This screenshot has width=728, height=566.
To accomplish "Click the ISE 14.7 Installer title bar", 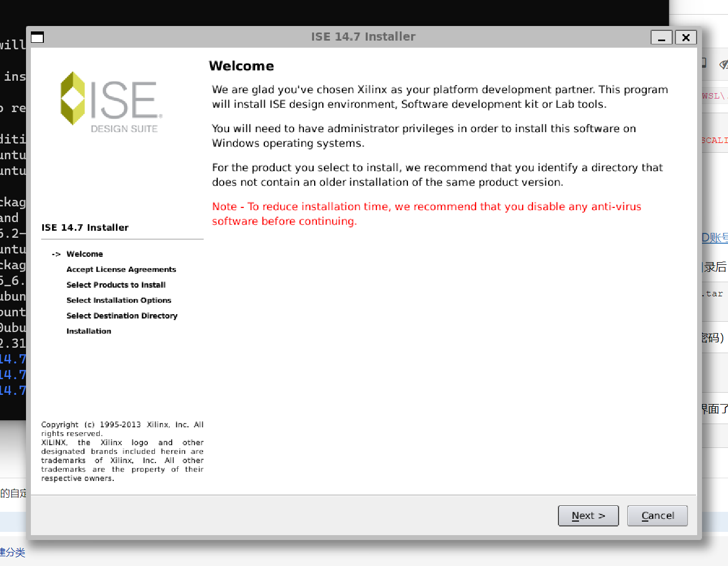I will [363, 36].
